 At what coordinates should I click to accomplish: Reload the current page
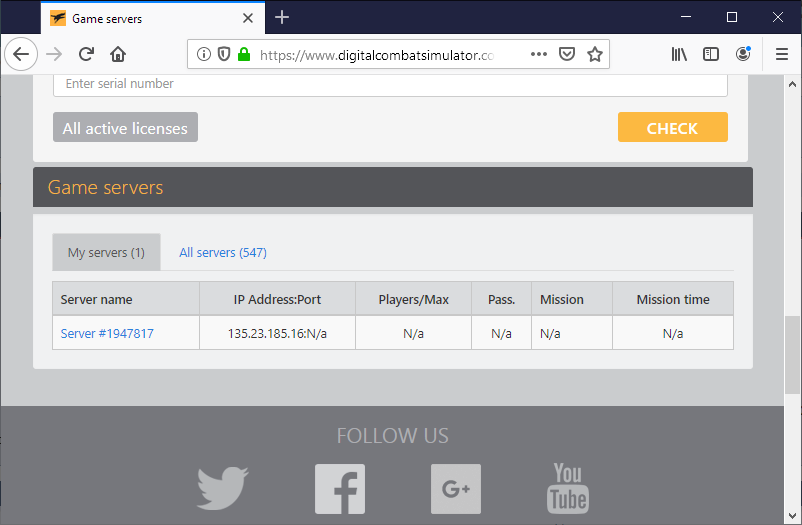[x=86, y=54]
